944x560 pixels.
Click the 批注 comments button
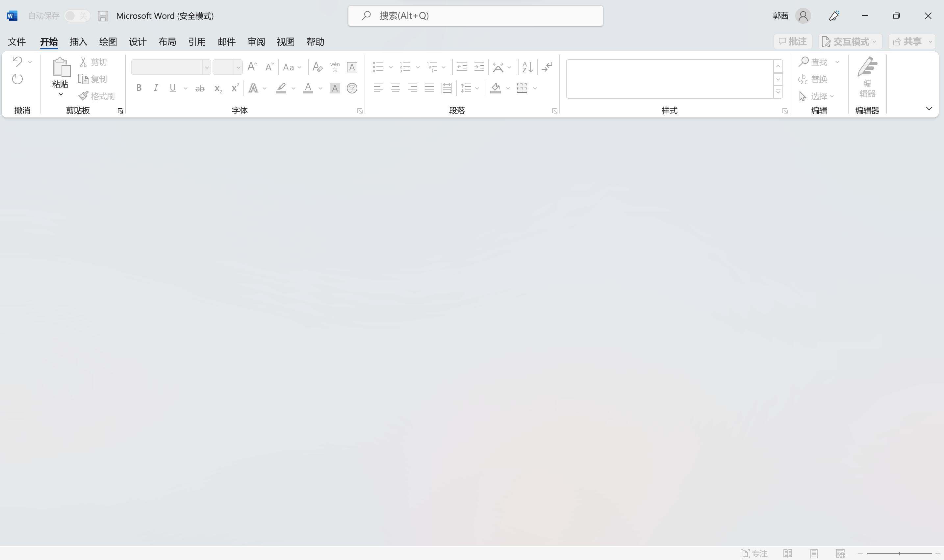[x=792, y=41]
